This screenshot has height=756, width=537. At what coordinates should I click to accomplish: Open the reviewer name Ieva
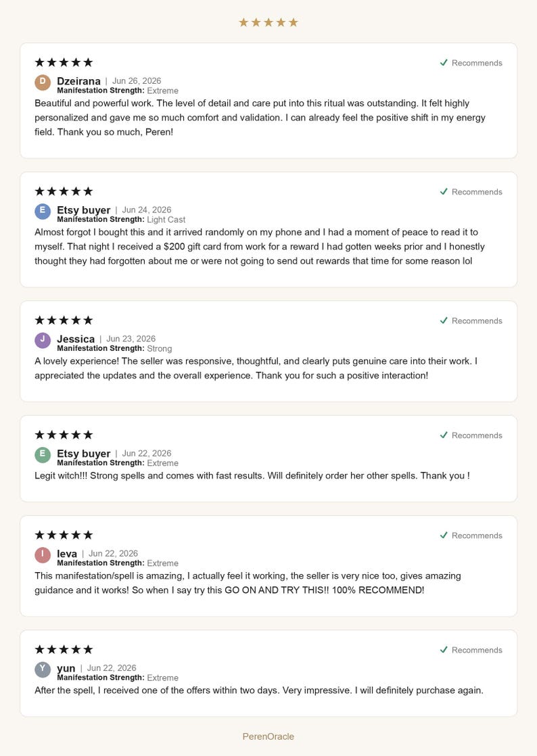pyautogui.click(x=67, y=554)
